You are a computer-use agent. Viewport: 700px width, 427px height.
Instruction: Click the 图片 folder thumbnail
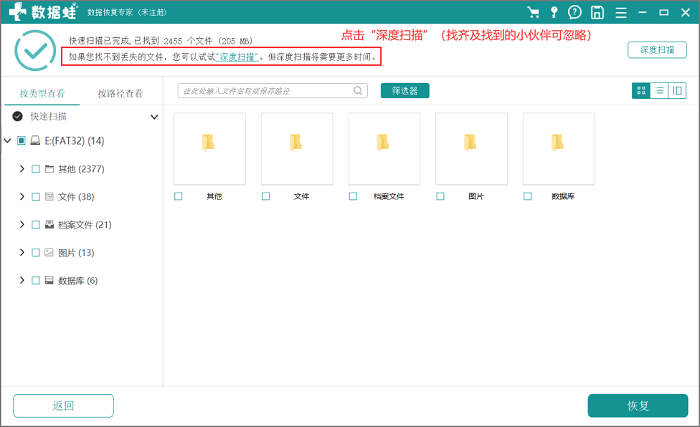(471, 149)
